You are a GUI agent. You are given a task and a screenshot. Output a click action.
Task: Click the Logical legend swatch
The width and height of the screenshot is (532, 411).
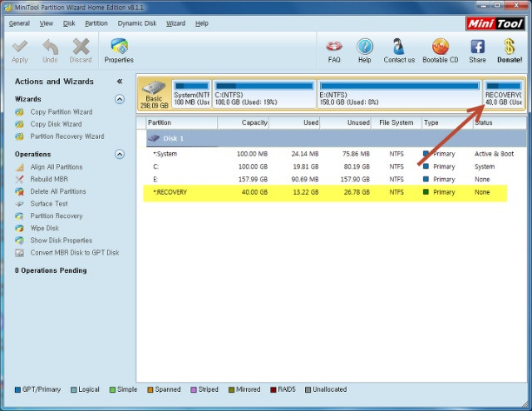coord(74,389)
